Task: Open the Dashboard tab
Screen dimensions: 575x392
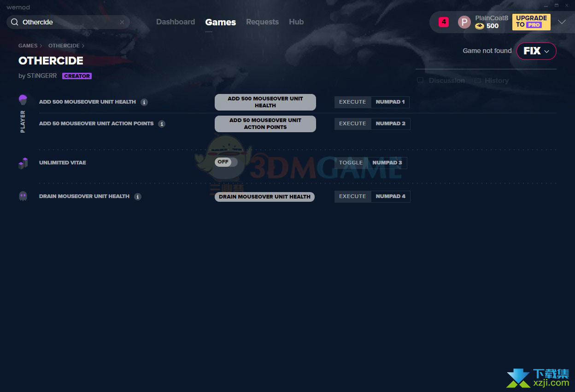Action: click(x=176, y=22)
